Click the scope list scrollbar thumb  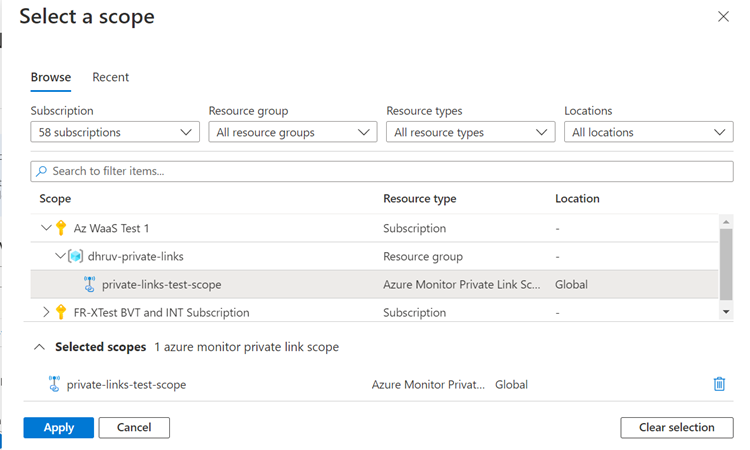726,264
